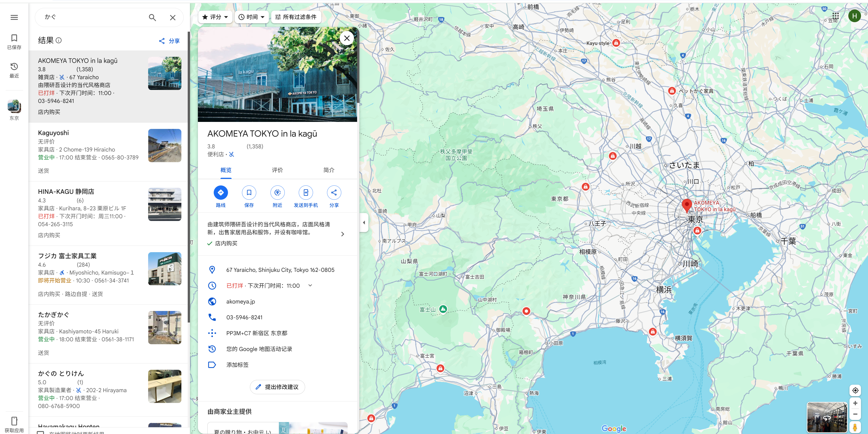Click the search field containing かぐ
The width and height of the screenshot is (868, 434).
94,17
